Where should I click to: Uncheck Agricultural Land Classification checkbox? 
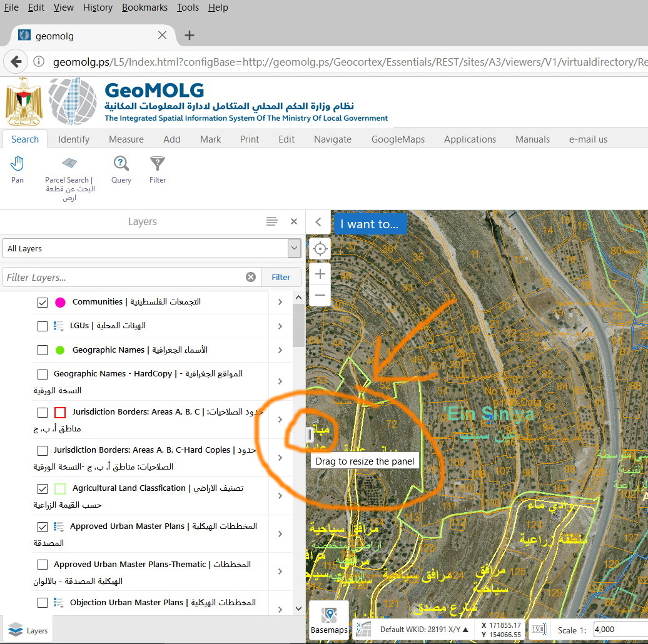point(43,489)
